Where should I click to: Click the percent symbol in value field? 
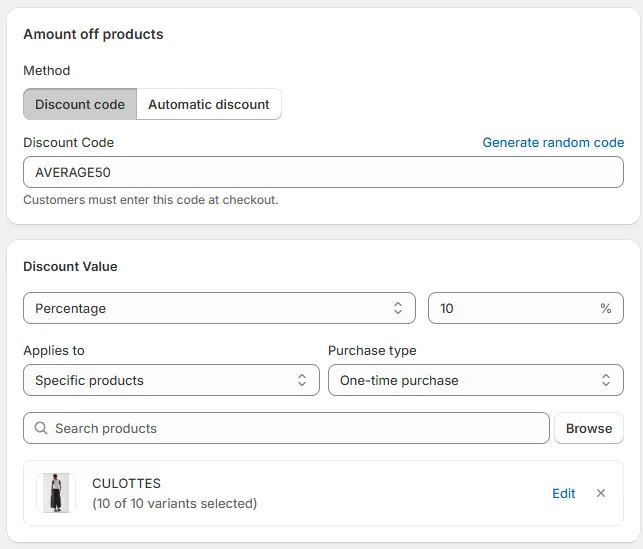(x=605, y=308)
